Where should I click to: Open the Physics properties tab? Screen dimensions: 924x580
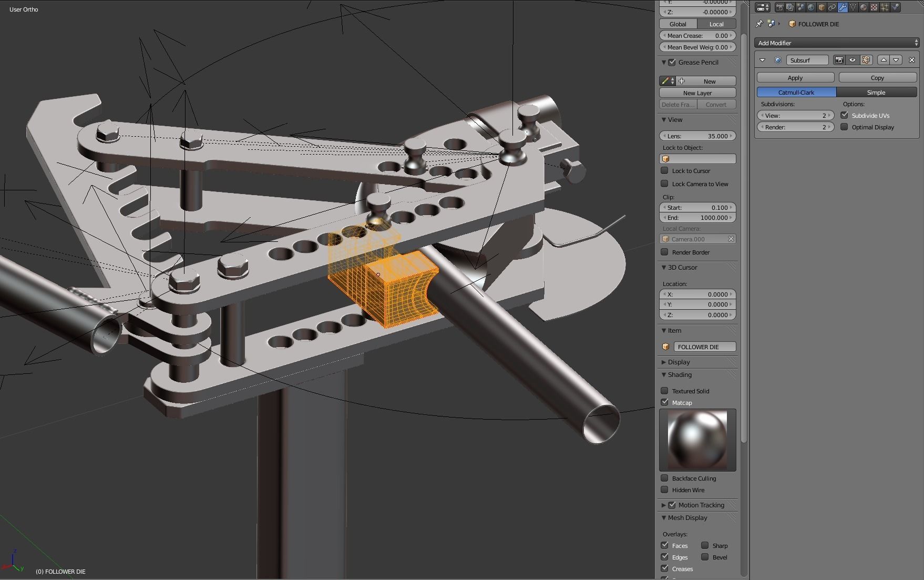[x=895, y=7]
